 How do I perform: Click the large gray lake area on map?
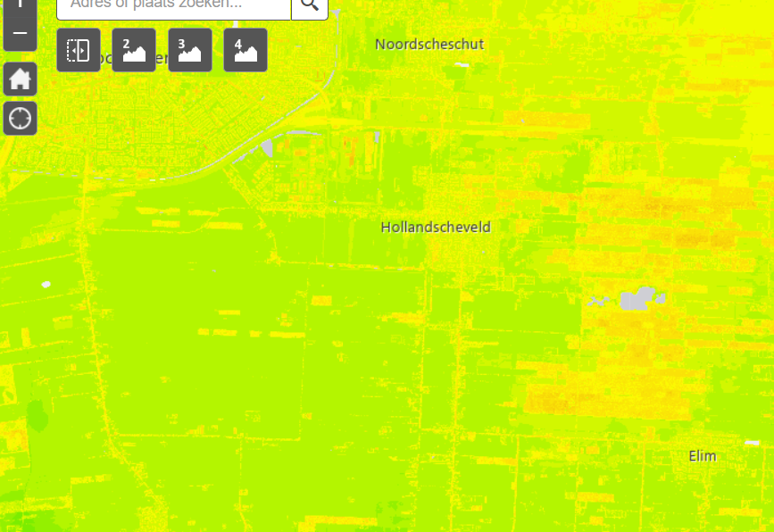coord(637,299)
